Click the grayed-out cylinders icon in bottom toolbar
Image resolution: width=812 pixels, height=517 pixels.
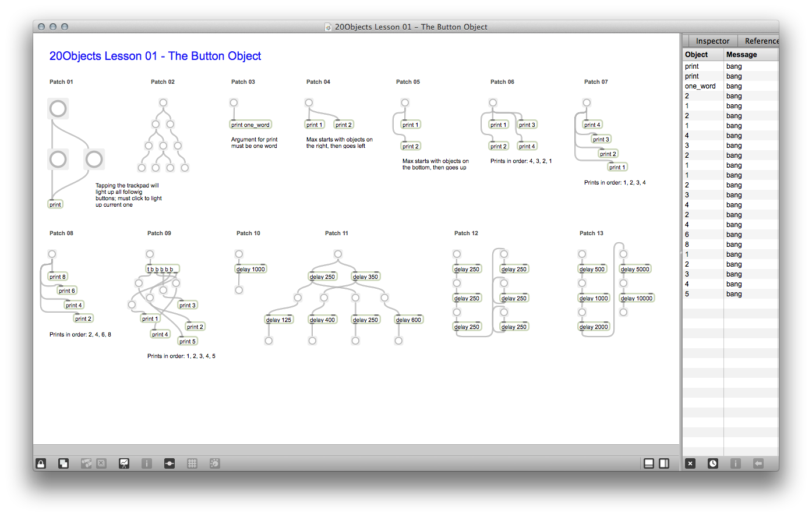tap(86, 463)
